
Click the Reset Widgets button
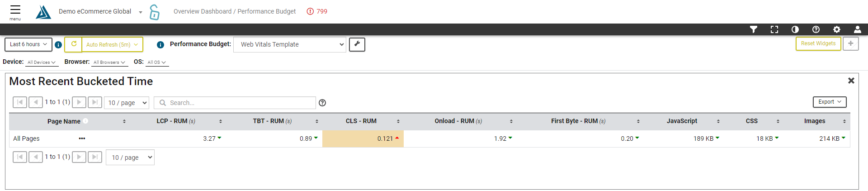tap(818, 43)
